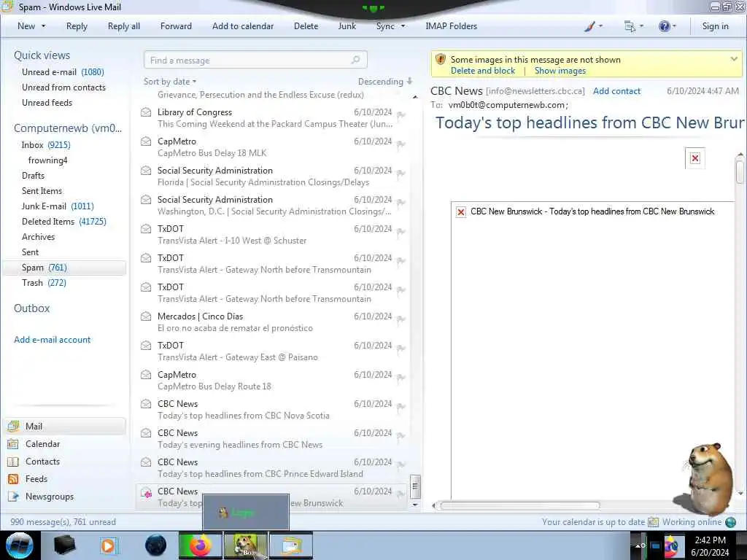Click Delete in the toolbar
Image resolution: width=747 pixels, height=560 pixels.
coord(306,26)
